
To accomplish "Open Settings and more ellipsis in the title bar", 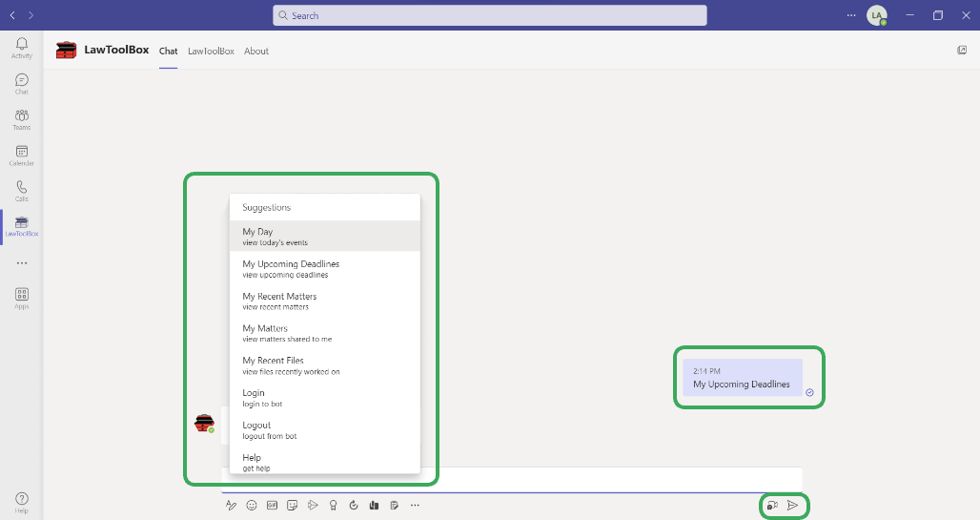I will (x=851, y=15).
